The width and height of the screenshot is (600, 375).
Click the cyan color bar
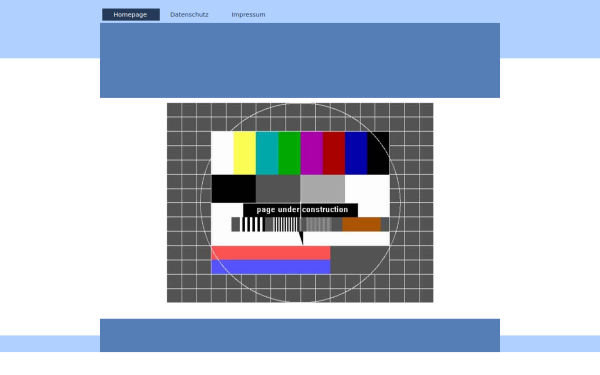pos(267,153)
